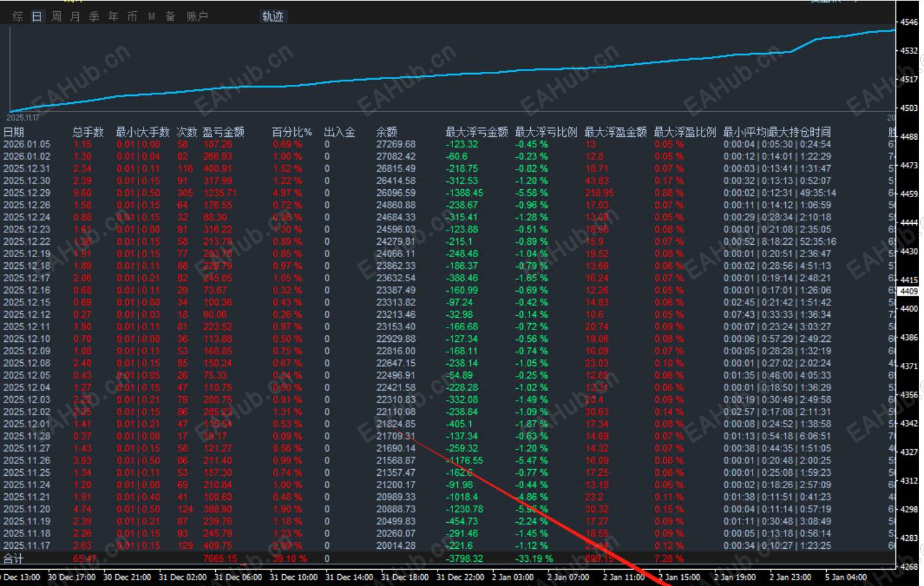Click total floating profit ratio 7.28 %

coord(669,559)
